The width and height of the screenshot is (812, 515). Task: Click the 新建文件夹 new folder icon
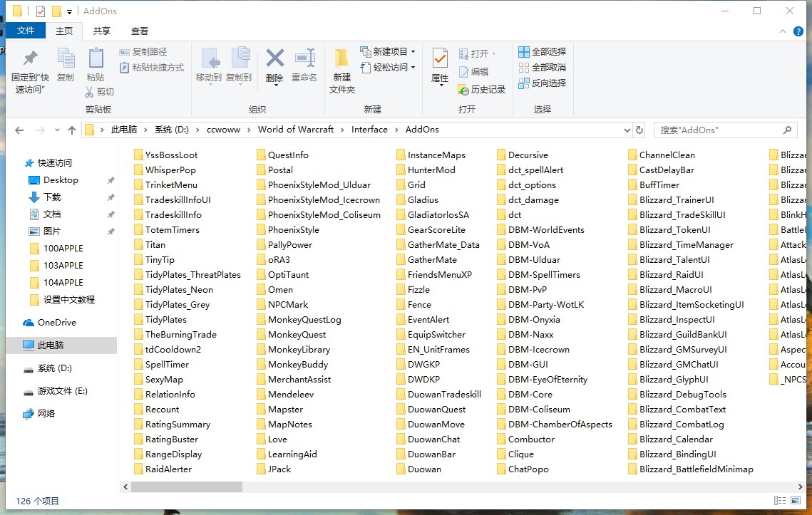coord(342,59)
